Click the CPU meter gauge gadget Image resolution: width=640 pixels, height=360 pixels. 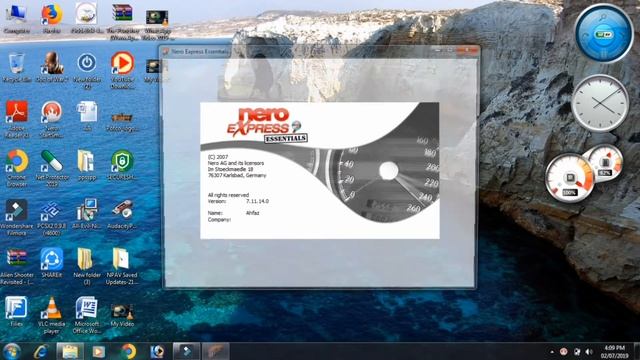pos(570,178)
